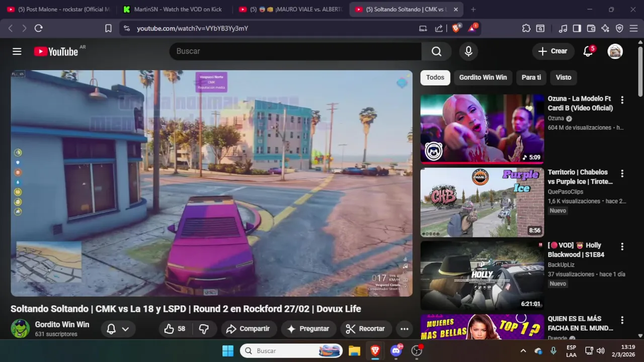Click the Preguntar button

(308, 329)
